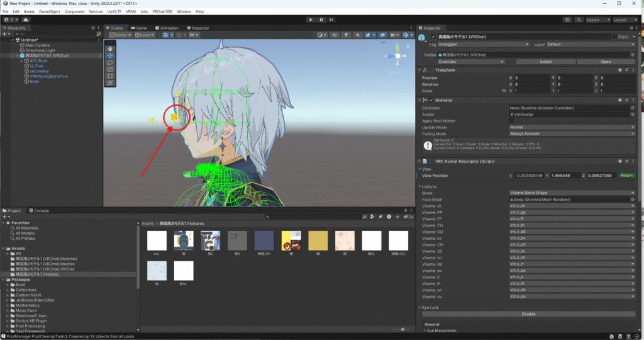Select the Move tool in Scene
Image resolution: width=644 pixels, height=340 pixels.
(110, 55)
